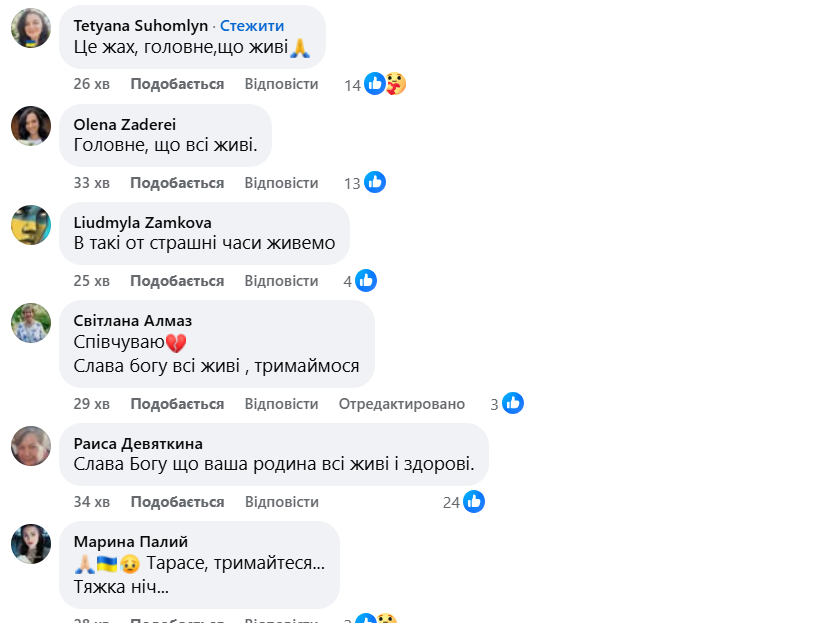The width and height of the screenshot is (835, 623).
Task: Reply to Liudmyla Zamkova's comment
Action: 281,281
